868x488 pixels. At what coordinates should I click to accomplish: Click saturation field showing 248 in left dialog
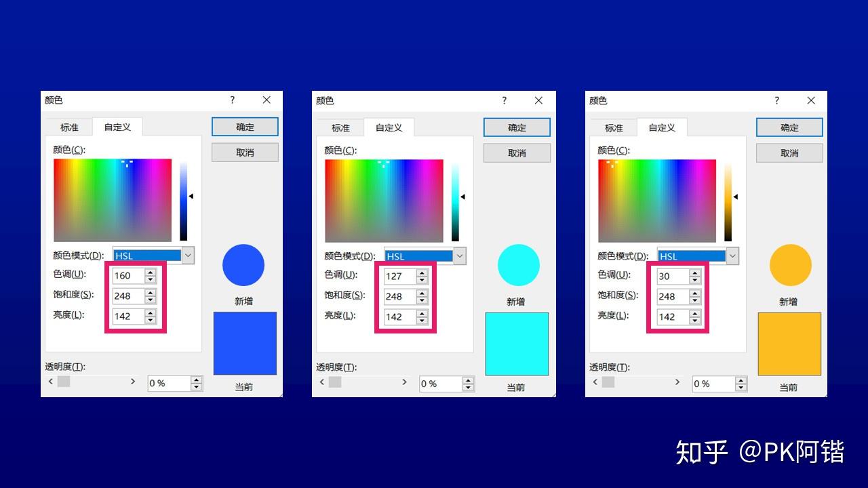[128, 296]
